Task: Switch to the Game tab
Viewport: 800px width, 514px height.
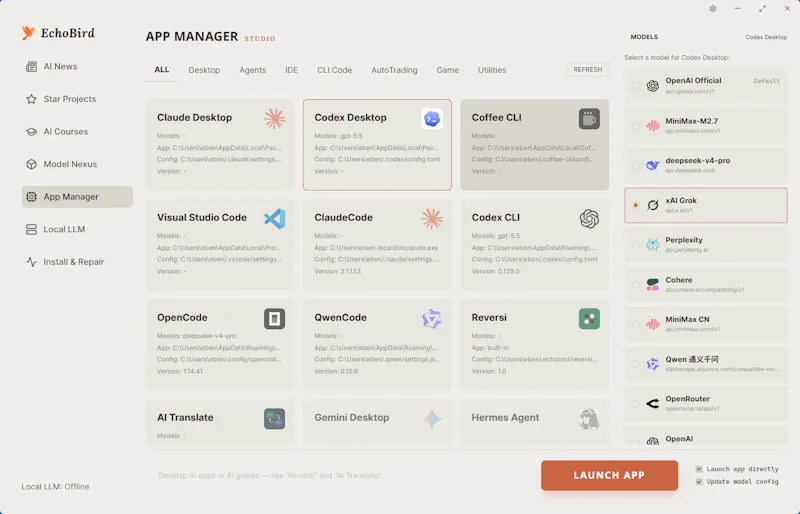Action: click(x=447, y=70)
